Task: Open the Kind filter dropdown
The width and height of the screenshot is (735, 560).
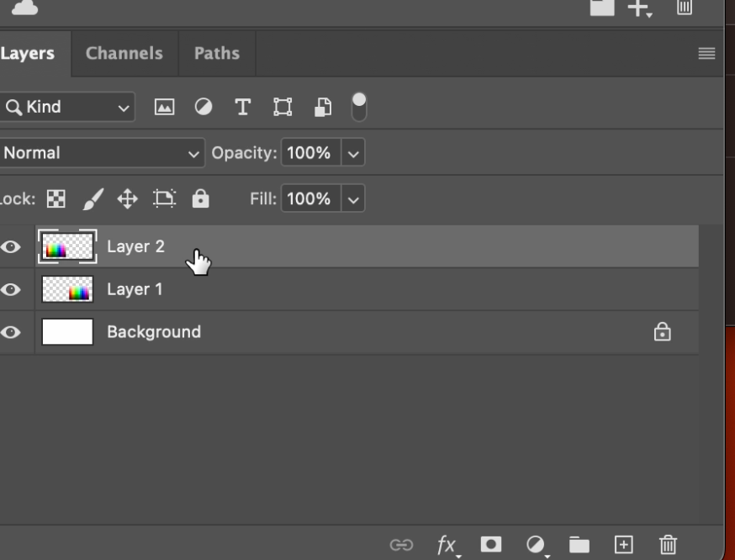Action: click(x=67, y=105)
